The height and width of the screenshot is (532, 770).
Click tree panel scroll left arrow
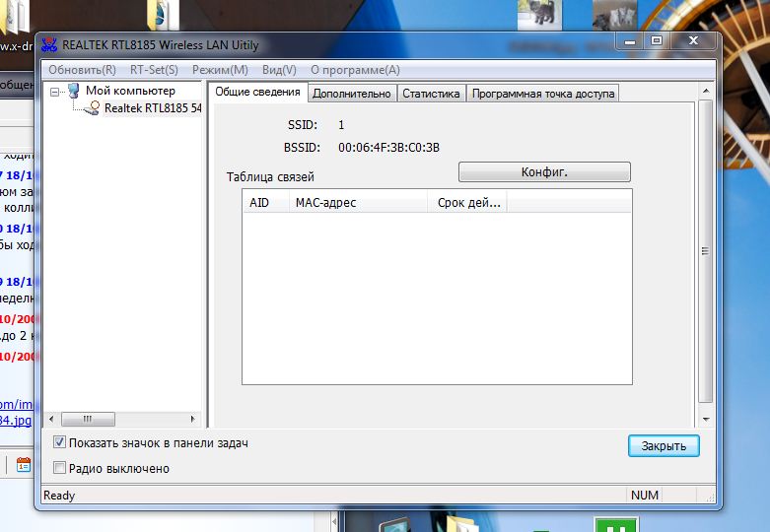pos(51,419)
